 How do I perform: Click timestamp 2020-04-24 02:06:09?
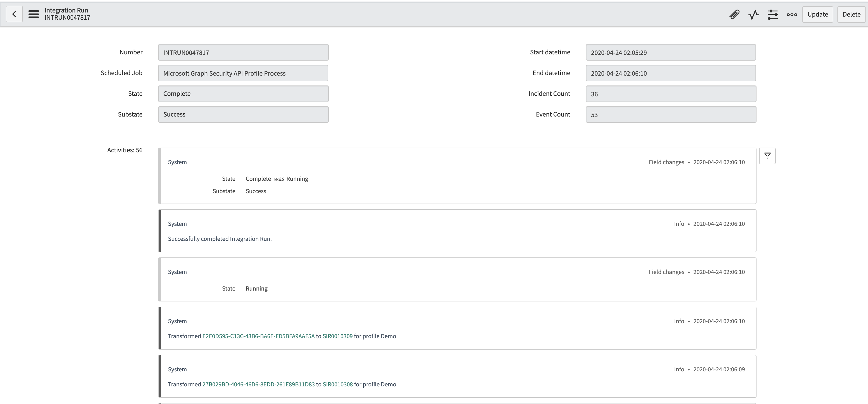pos(719,369)
